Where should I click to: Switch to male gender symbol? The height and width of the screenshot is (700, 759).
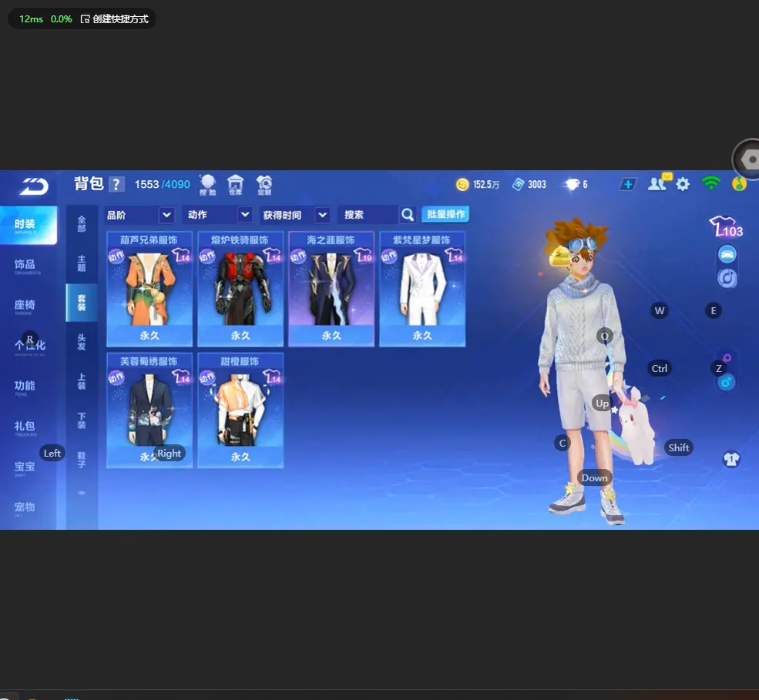tap(726, 383)
